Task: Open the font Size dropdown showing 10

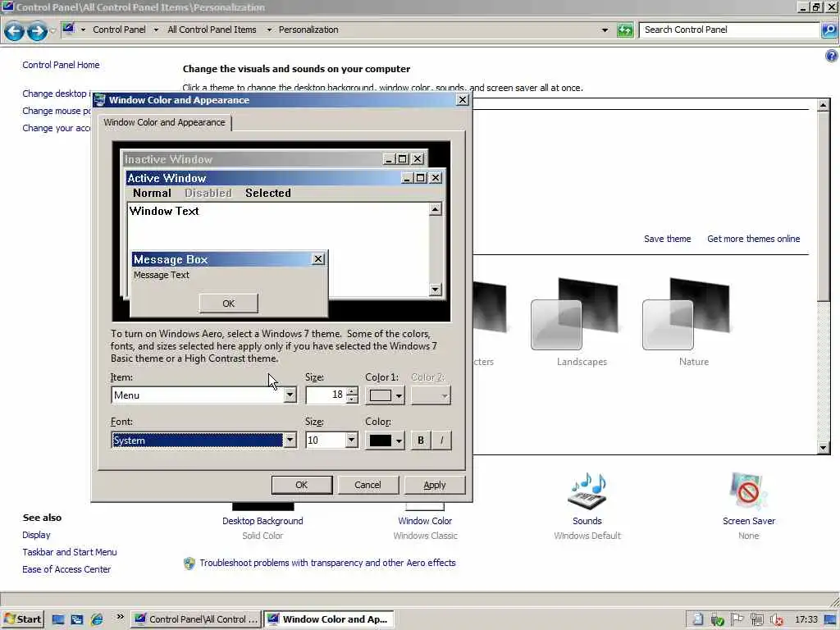Action: (351, 441)
